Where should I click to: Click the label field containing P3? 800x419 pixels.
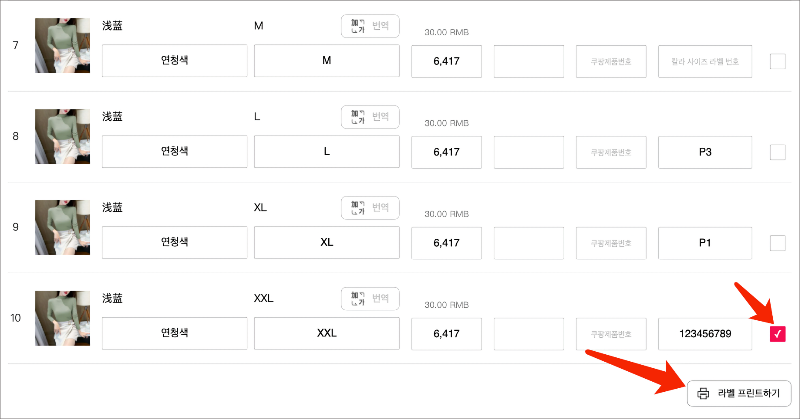point(705,152)
